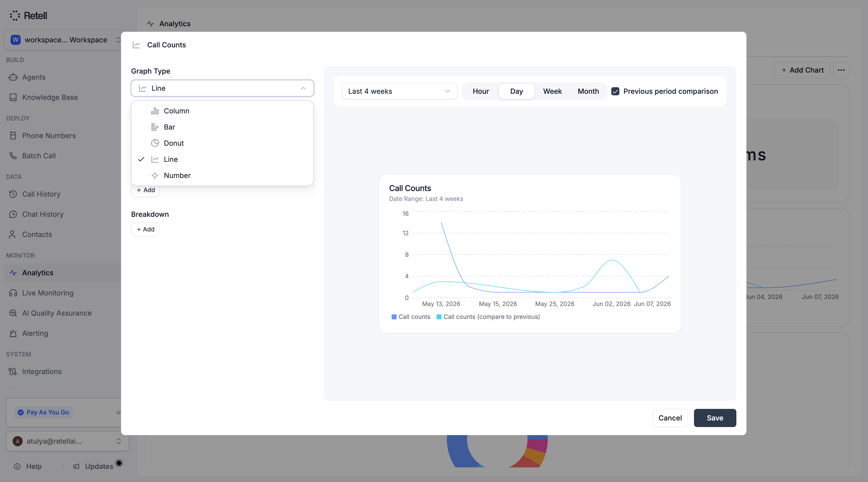Select the Day granularity toggle
This screenshot has width=868, height=482.
(516, 91)
